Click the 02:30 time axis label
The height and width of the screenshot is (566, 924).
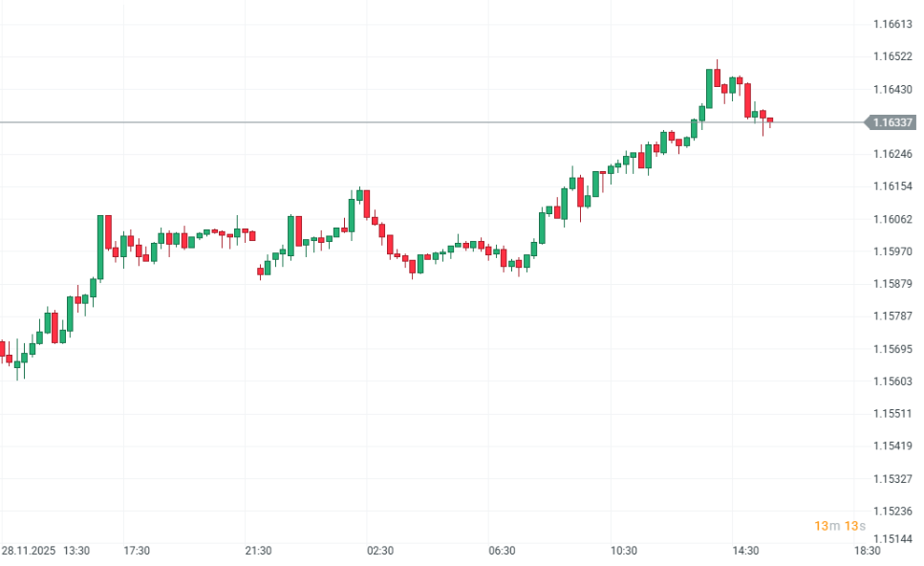[380, 551]
